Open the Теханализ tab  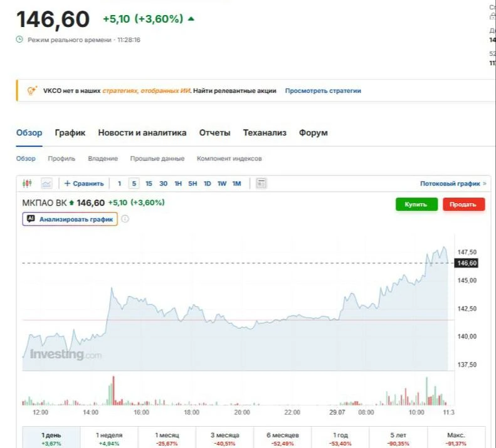coord(265,133)
